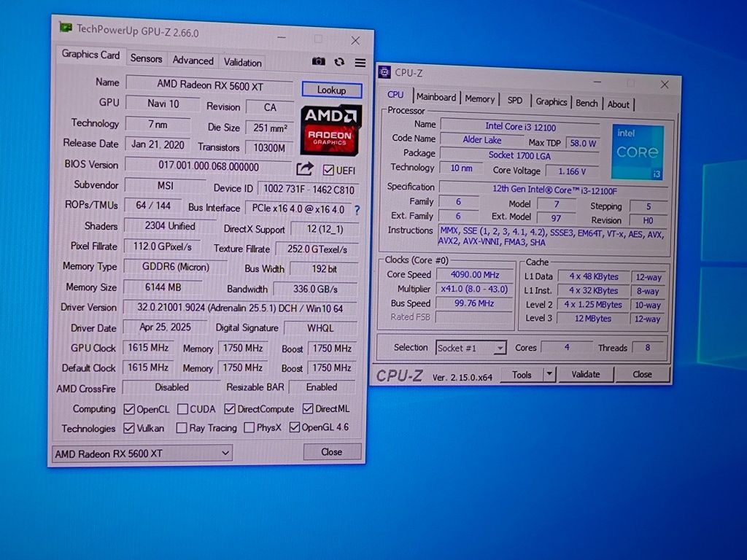Viewport: 747px width, 560px height.
Task: Click the Tools button in CPU-Z
Action: (522, 375)
